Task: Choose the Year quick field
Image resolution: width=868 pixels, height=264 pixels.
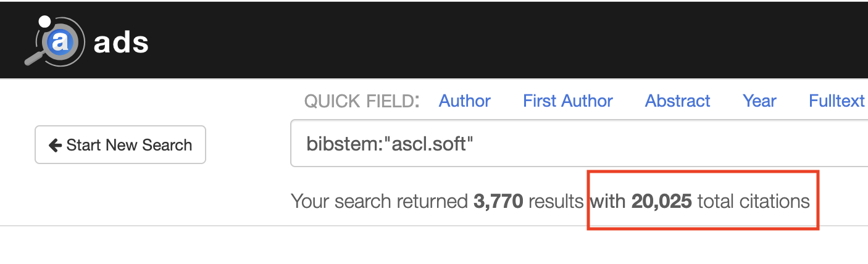Action: [759, 101]
